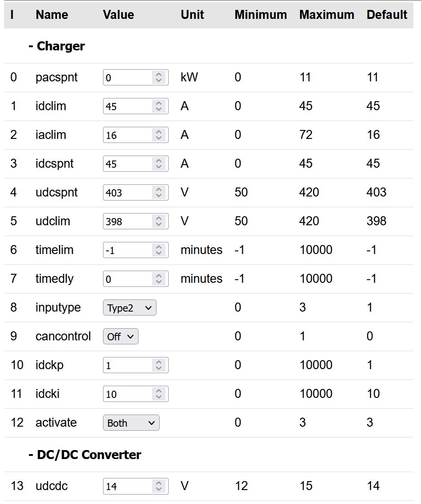
Task: Focus the idcspnt value input field
Action: pyautogui.click(x=128, y=164)
